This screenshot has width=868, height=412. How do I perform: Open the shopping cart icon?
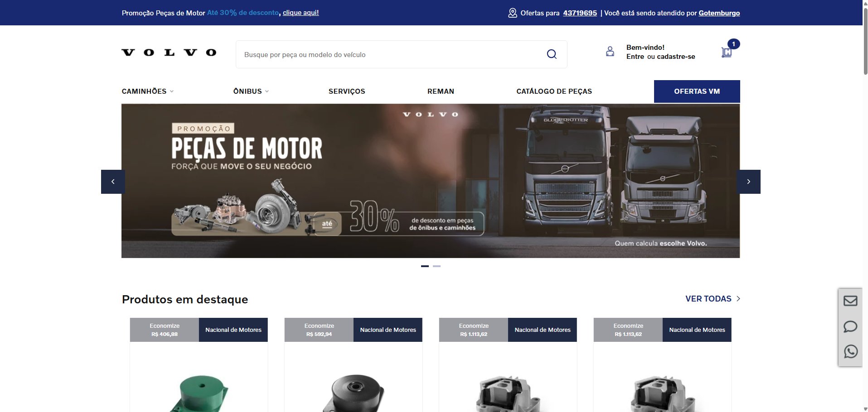point(727,52)
